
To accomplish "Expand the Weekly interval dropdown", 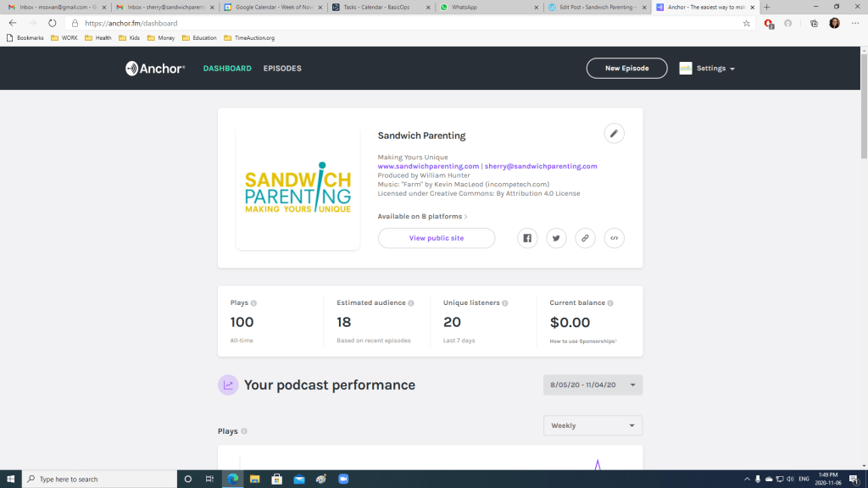I will pos(593,425).
